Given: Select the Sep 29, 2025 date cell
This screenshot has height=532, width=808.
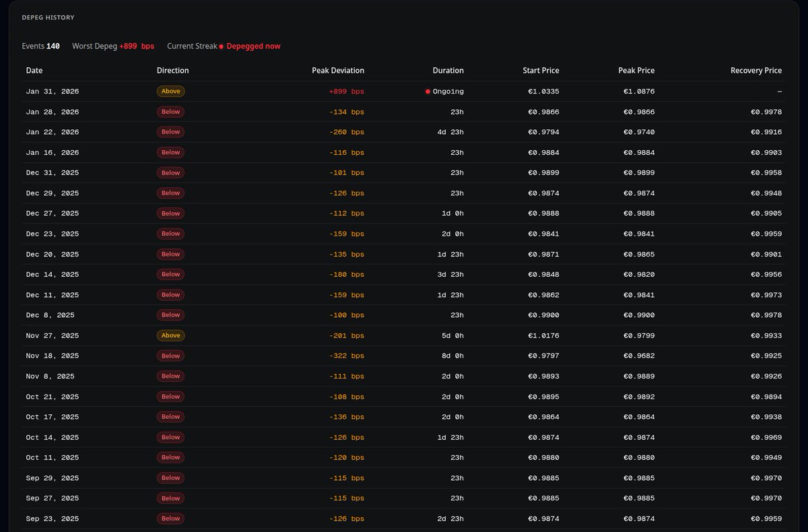Looking at the screenshot, I should click(53, 478).
